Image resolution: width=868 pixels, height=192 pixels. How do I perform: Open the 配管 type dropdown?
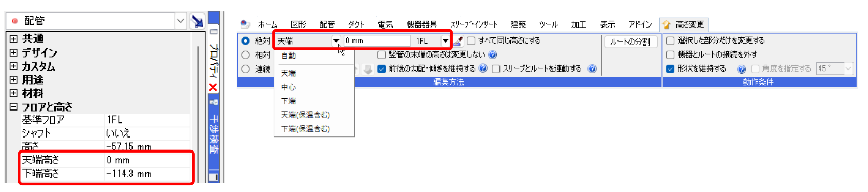(x=180, y=21)
